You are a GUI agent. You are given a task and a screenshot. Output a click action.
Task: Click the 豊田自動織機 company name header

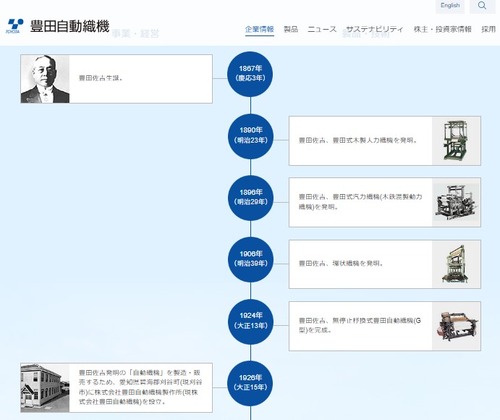coord(70,26)
